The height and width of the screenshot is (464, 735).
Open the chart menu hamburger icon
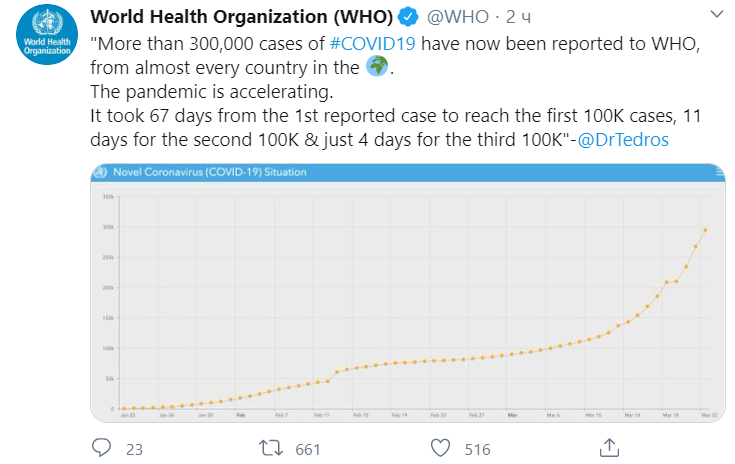[720, 172]
